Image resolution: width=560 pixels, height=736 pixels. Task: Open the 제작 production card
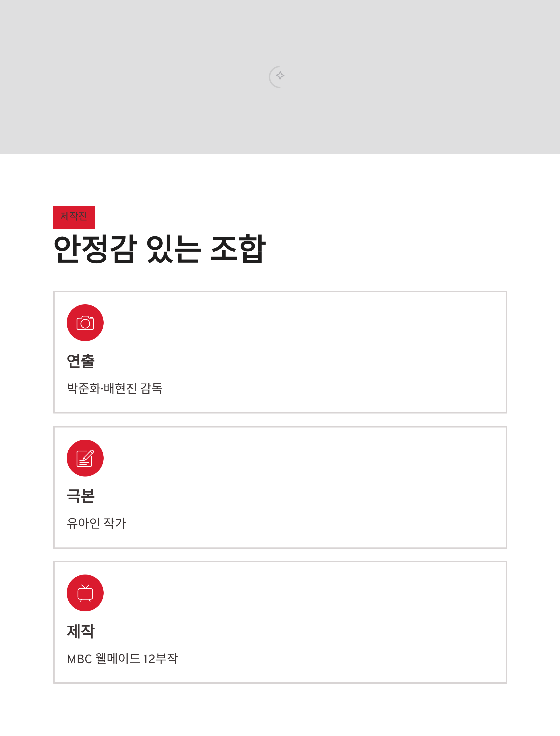tap(280, 622)
